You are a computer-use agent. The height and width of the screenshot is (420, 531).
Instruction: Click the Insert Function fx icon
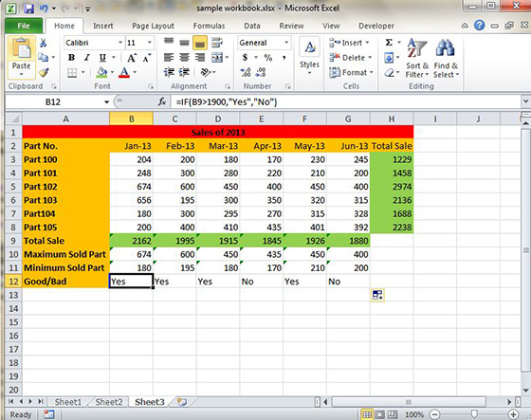point(162,101)
